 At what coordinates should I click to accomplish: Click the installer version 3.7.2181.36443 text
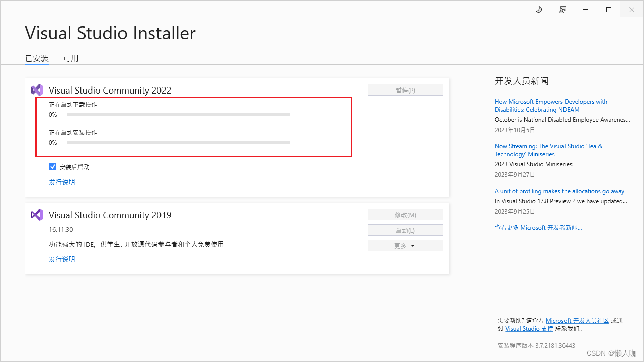(536, 346)
